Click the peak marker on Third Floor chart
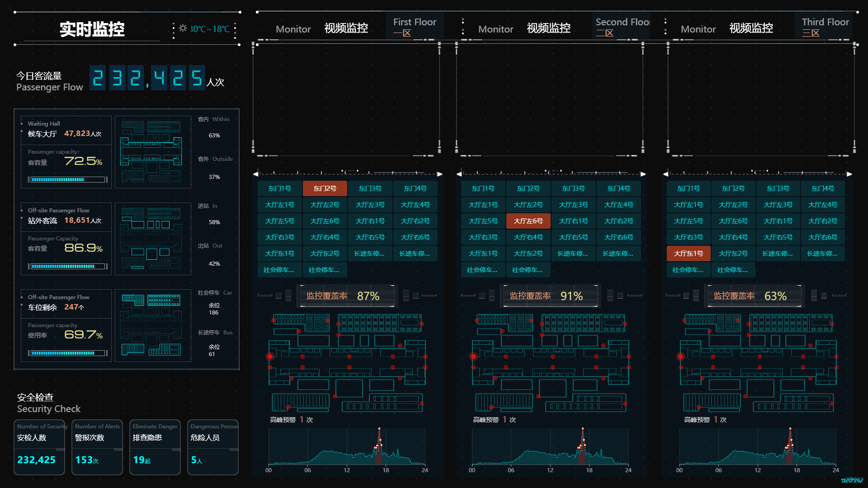868x488 pixels. coord(790,429)
